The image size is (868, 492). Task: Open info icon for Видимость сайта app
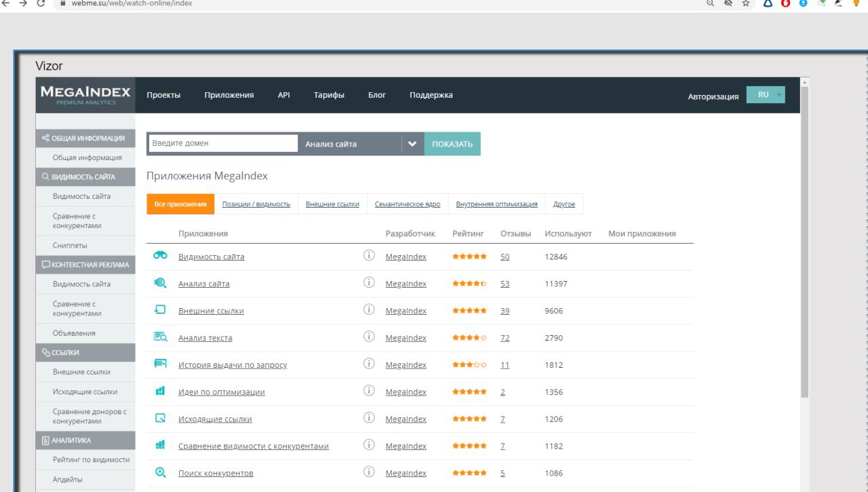click(369, 255)
